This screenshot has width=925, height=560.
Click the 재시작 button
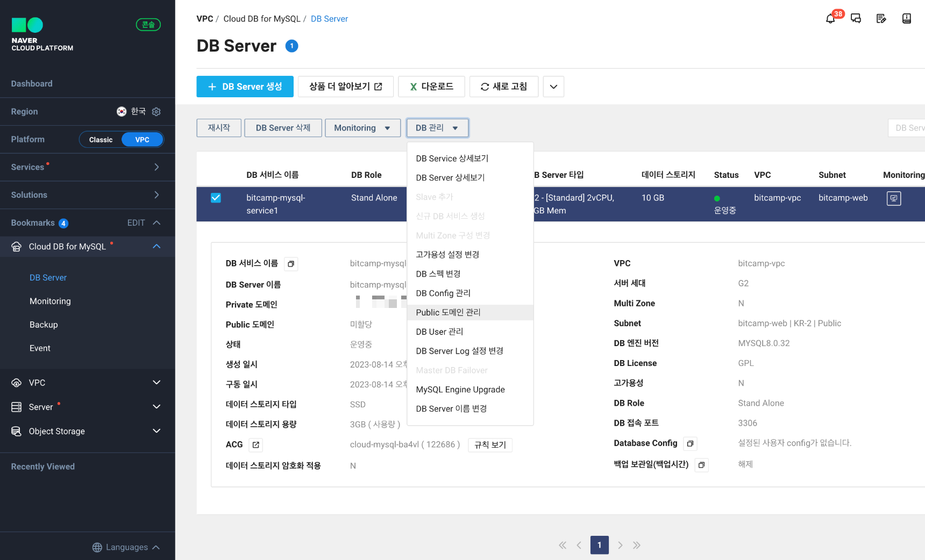coord(219,128)
